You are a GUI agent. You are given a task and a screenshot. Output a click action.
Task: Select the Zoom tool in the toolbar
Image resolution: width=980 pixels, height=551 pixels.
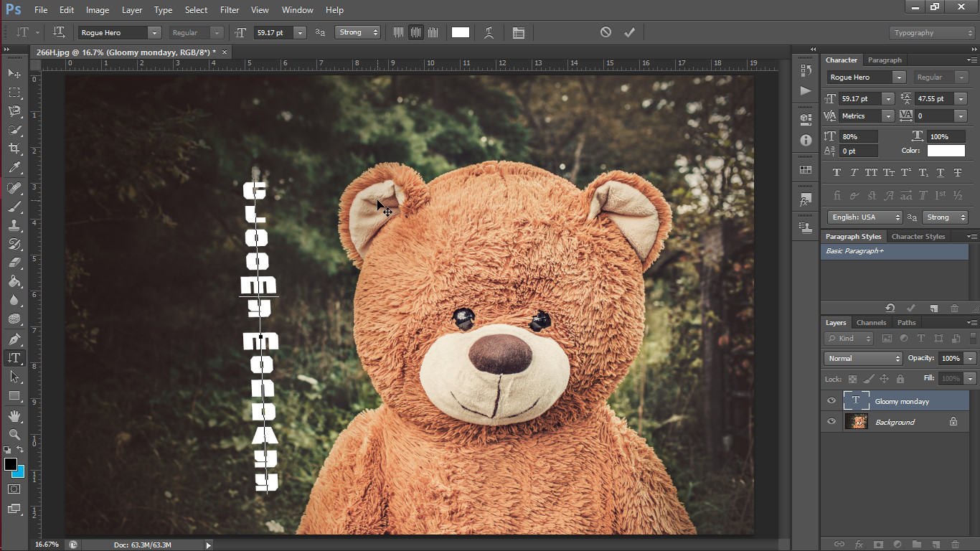point(14,434)
